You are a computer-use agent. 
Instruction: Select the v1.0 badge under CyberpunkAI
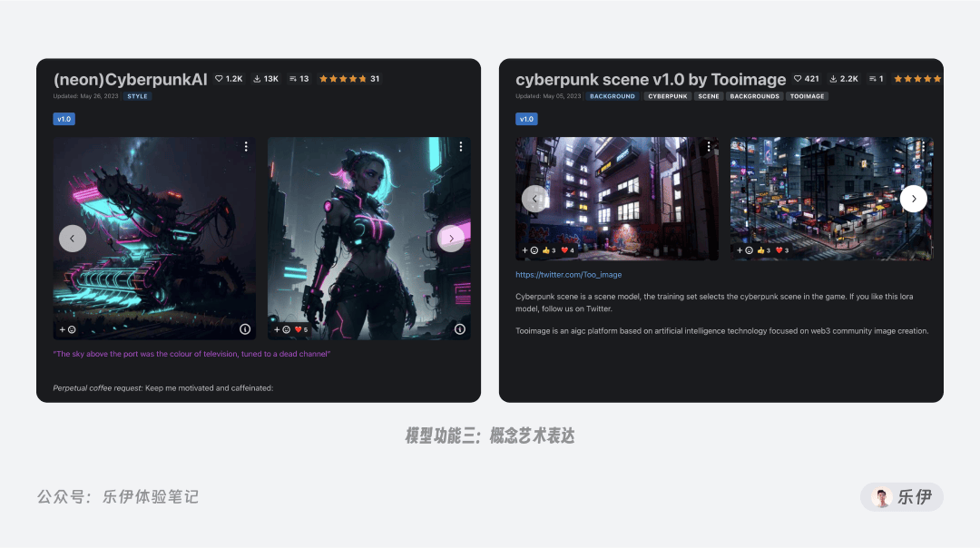64,119
